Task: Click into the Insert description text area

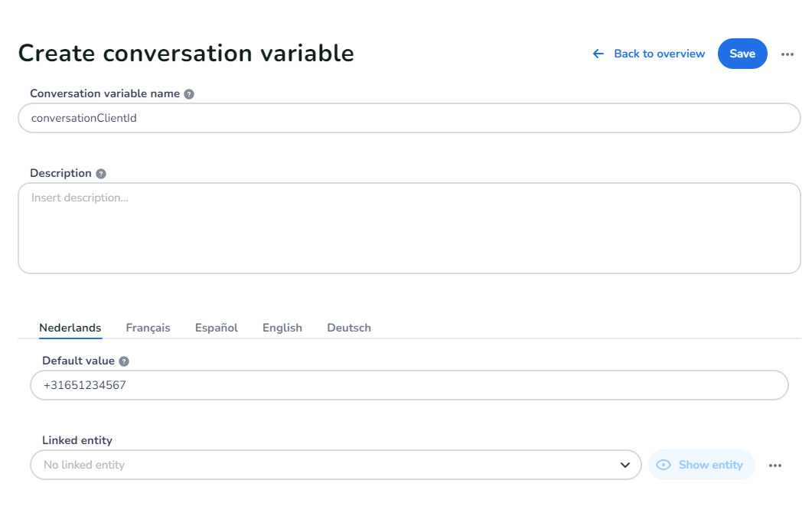Action: pos(409,228)
